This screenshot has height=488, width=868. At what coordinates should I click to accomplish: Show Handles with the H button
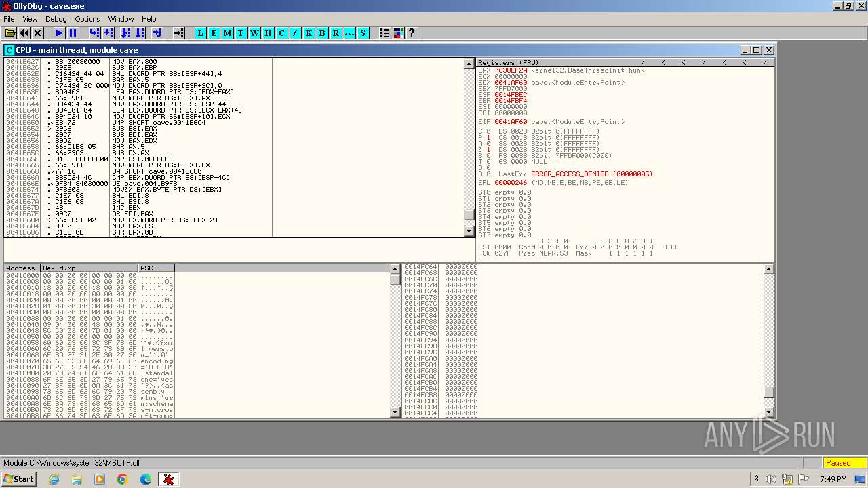point(269,33)
